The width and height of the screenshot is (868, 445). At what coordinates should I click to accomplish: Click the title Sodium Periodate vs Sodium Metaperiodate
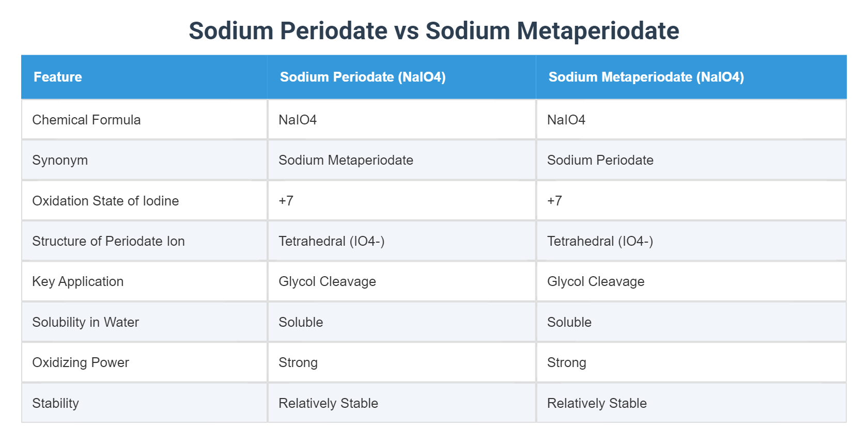pos(433,30)
